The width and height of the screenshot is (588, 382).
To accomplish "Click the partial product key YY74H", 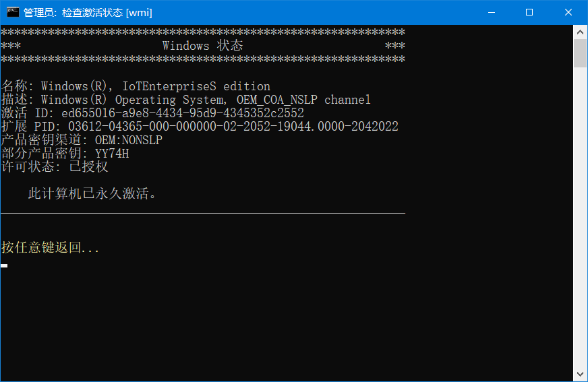I will tap(112, 154).
